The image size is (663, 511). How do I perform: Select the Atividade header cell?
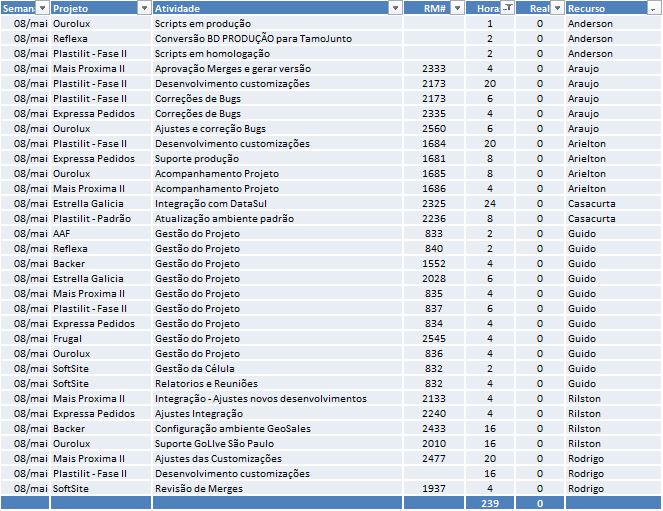[x=277, y=8]
